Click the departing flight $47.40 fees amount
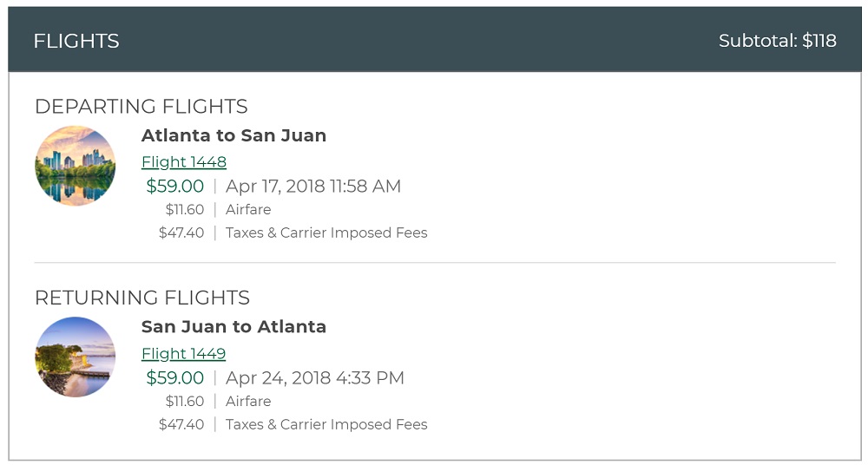The image size is (868, 465). coord(181,232)
